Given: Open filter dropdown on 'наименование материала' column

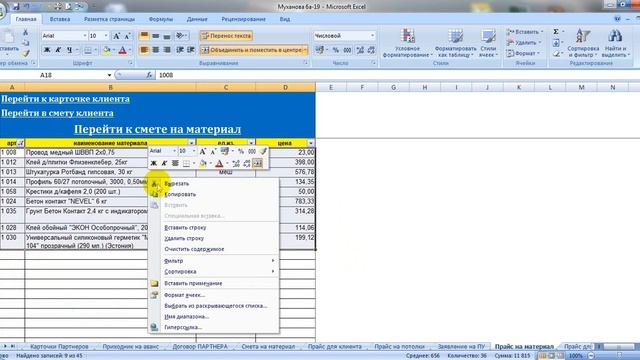Looking at the screenshot, I should tap(191, 143).
